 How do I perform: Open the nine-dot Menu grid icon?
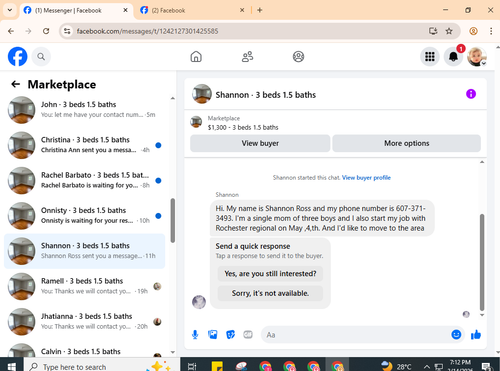click(x=430, y=57)
